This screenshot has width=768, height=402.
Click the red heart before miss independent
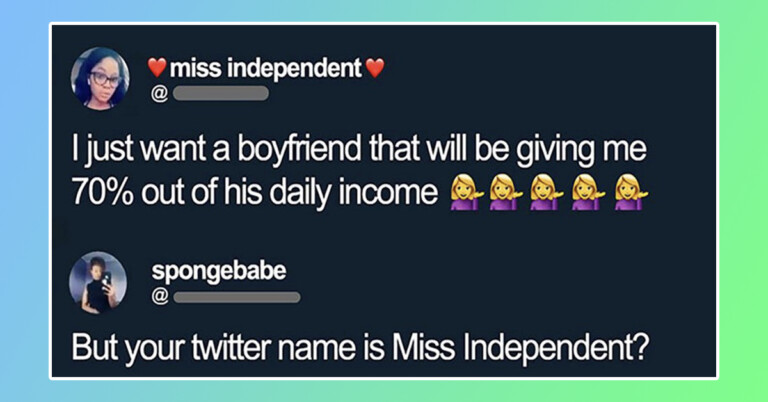pos(157,68)
